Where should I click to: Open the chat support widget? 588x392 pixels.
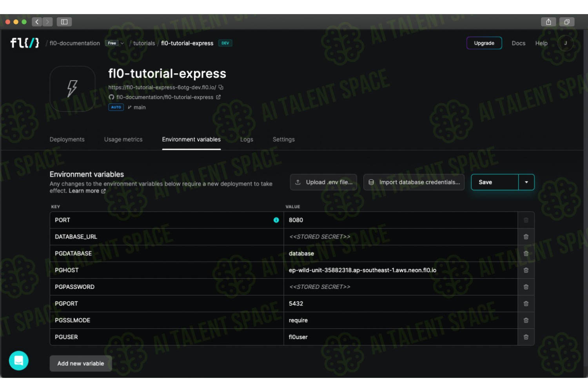tap(19, 360)
